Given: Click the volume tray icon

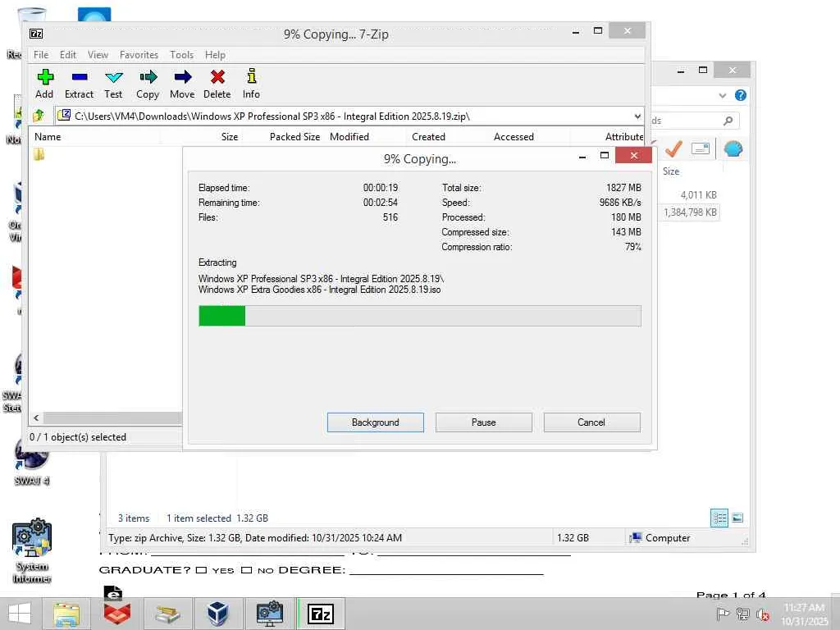Looking at the screenshot, I should (x=762, y=614).
